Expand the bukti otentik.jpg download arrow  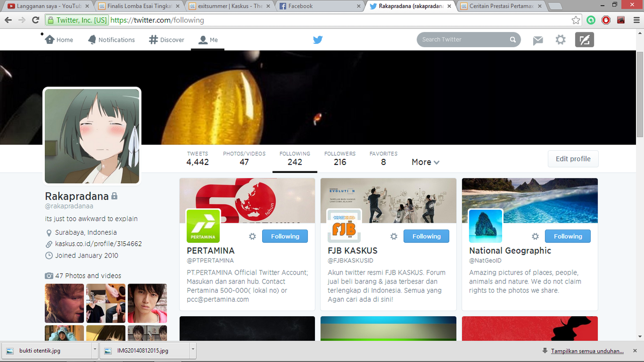(95, 350)
